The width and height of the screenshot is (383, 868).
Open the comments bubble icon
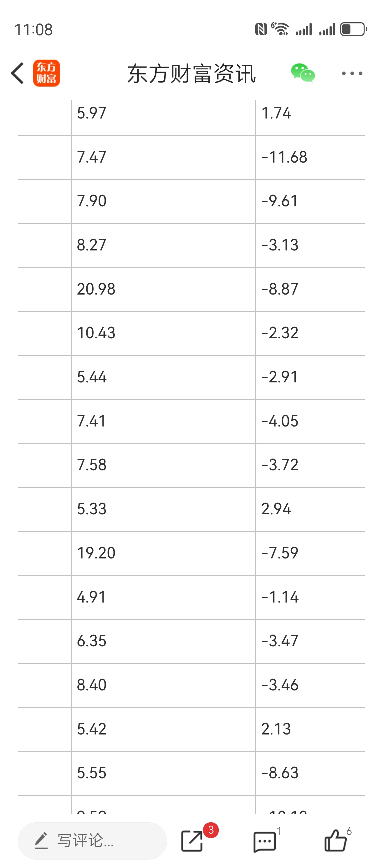point(264,842)
